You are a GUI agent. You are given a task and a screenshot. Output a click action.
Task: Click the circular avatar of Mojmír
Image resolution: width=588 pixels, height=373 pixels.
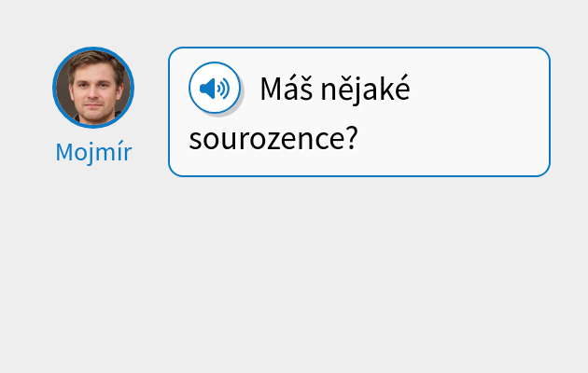[93, 88]
